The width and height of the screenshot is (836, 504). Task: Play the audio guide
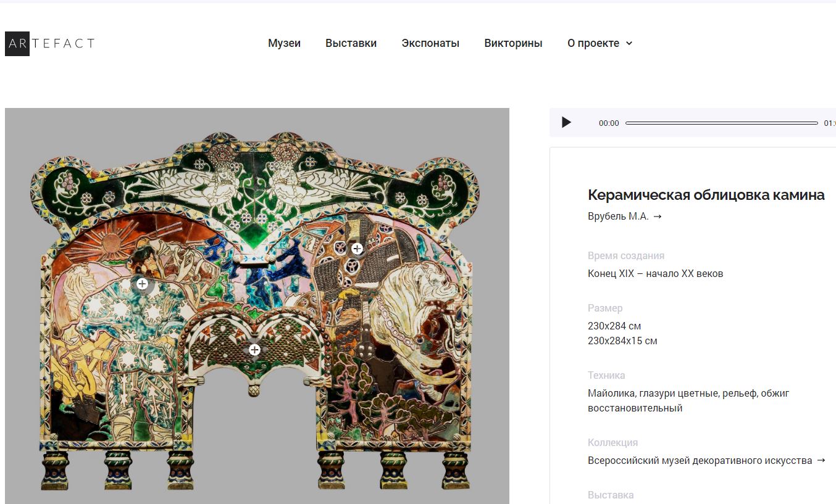[x=566, y=123]
